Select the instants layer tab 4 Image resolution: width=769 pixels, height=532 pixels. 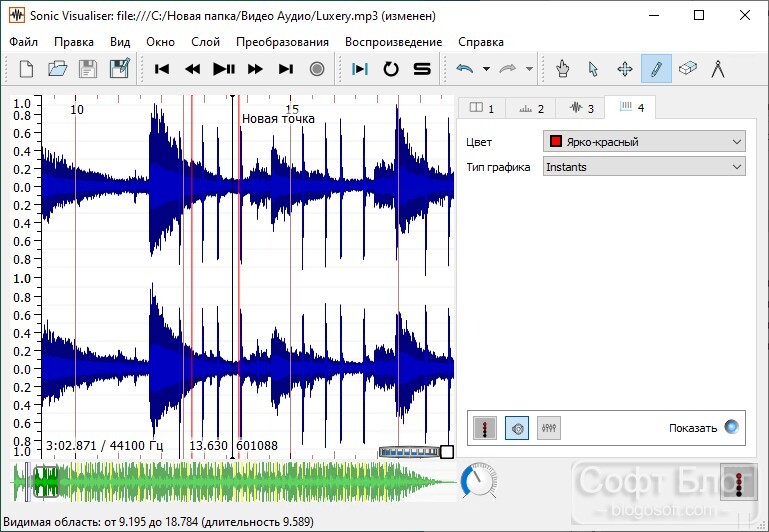631,107
